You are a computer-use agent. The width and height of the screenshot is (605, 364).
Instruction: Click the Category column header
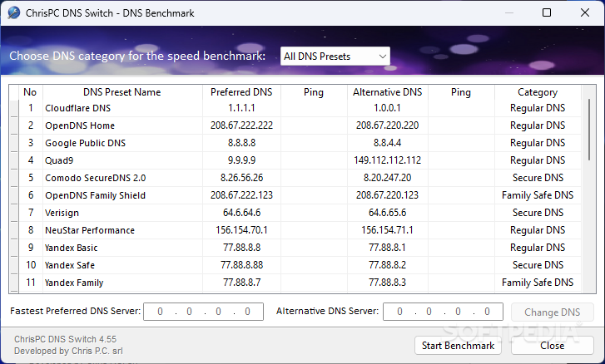[538, 92]
